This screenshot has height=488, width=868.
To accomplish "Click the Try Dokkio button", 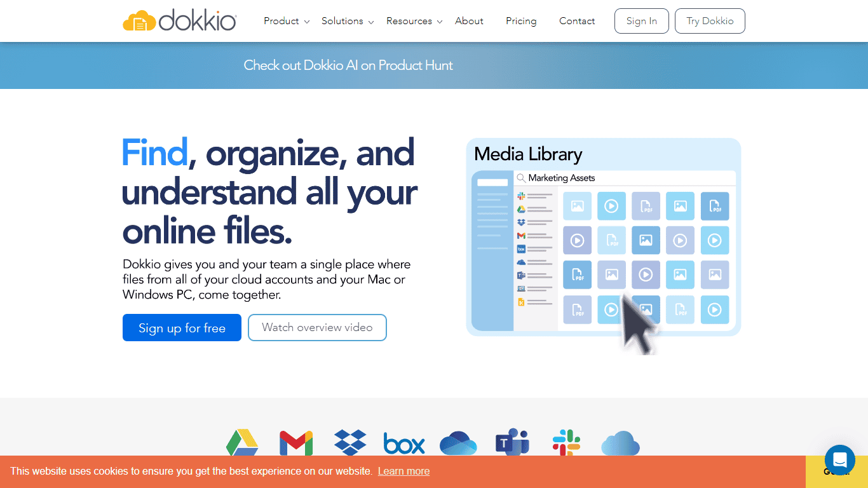I will pyautogui.click(x=710, y=21).
